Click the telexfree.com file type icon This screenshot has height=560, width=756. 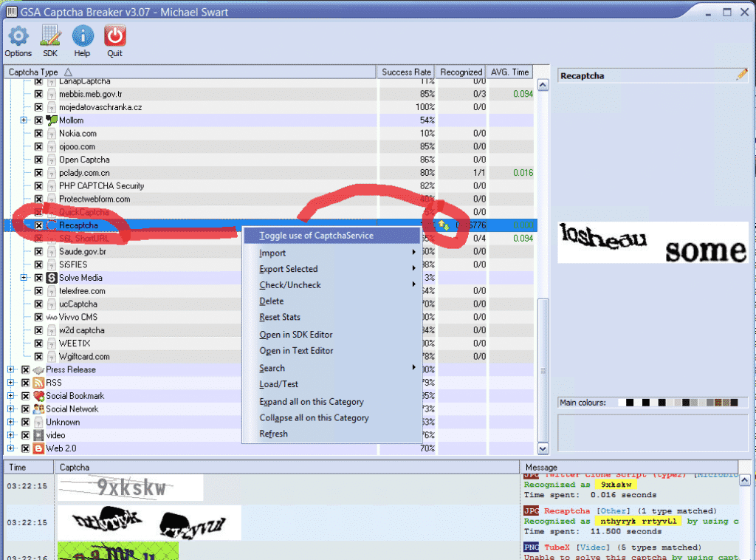pyautogui.click(x=52, y=291)
